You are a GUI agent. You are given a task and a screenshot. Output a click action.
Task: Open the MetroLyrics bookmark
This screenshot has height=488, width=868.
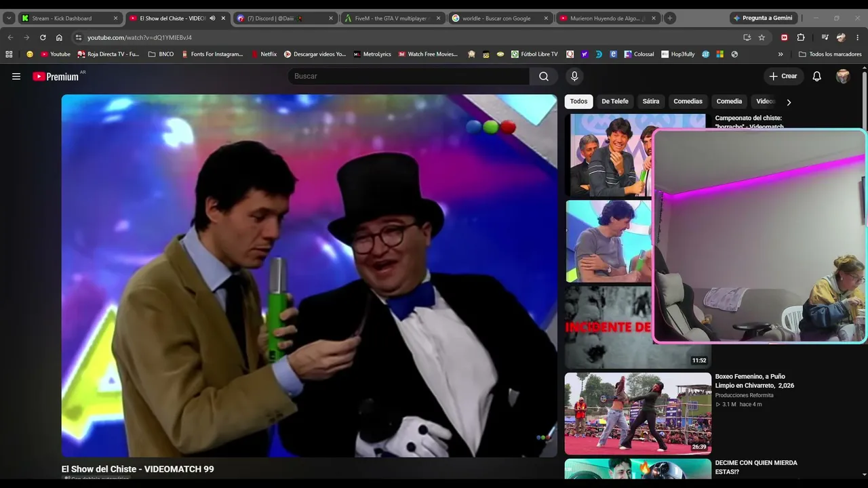click(372, 54)
